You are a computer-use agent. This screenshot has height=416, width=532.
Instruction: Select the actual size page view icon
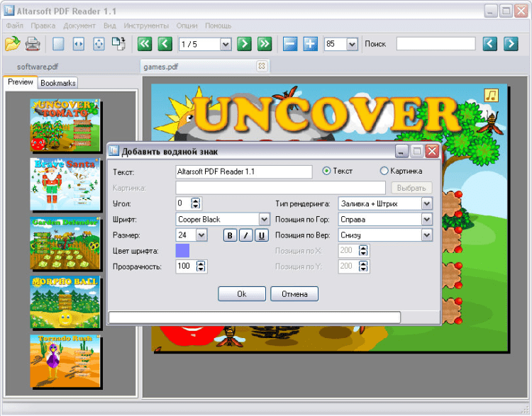point(58,44)
